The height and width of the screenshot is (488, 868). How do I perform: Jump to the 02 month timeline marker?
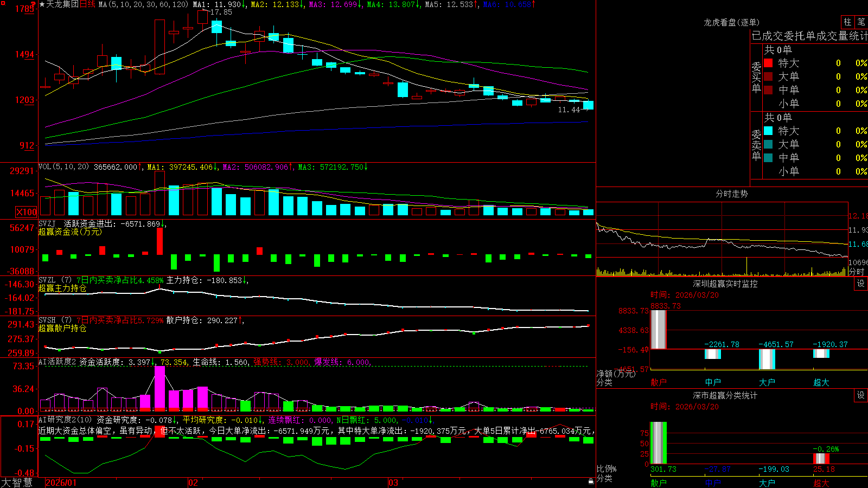pyautogui.click(x=193, y=483)
